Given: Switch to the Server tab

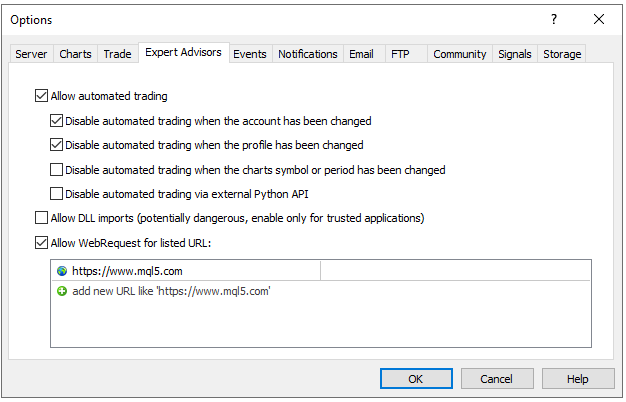Looking at the screenshot, I should [31, 54].
